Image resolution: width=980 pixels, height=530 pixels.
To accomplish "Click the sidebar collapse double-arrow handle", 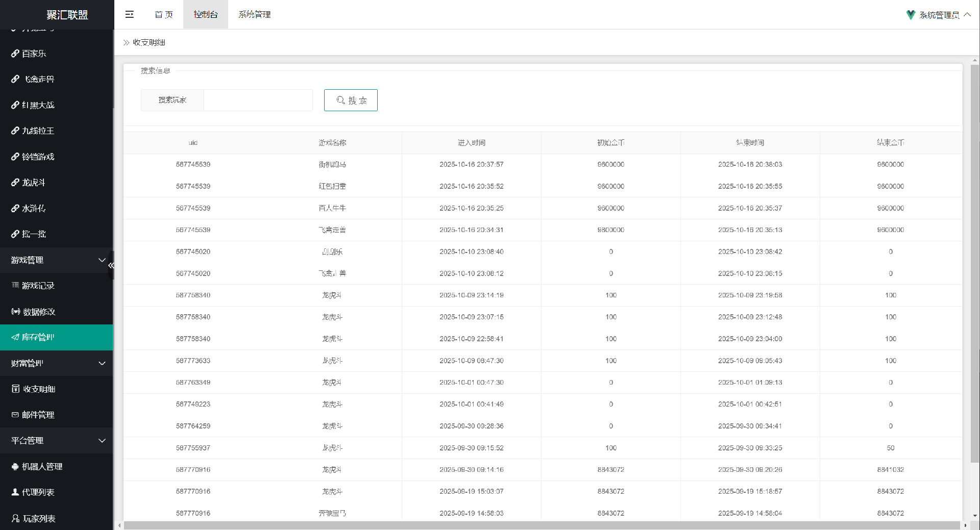I will coord(111,265).
